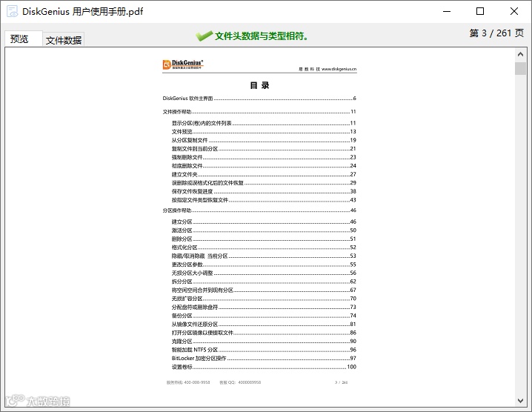Click the 分配盘符或删除盘符 entry
The width and height of the screenshot is (532, 412).
(264, 307)
